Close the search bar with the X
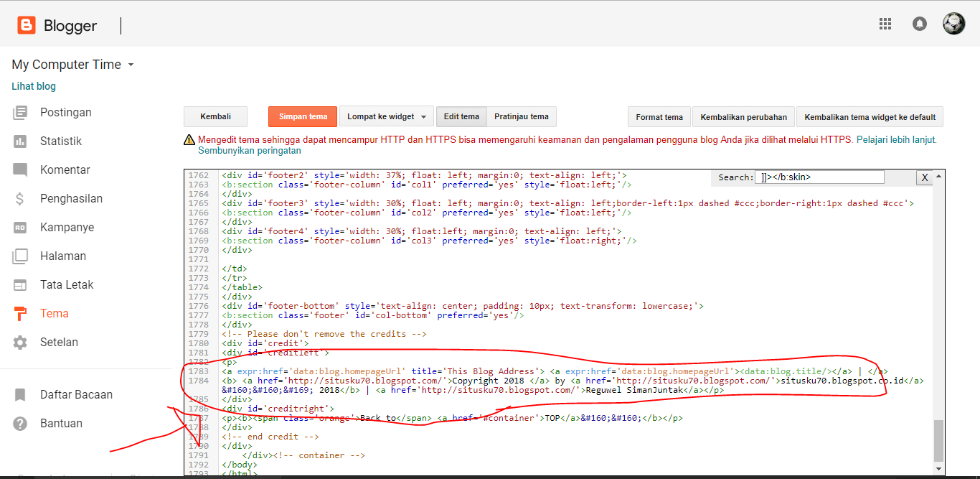This screenshot has width=980, height=479. pyautogui.click(x=925, y=177)
